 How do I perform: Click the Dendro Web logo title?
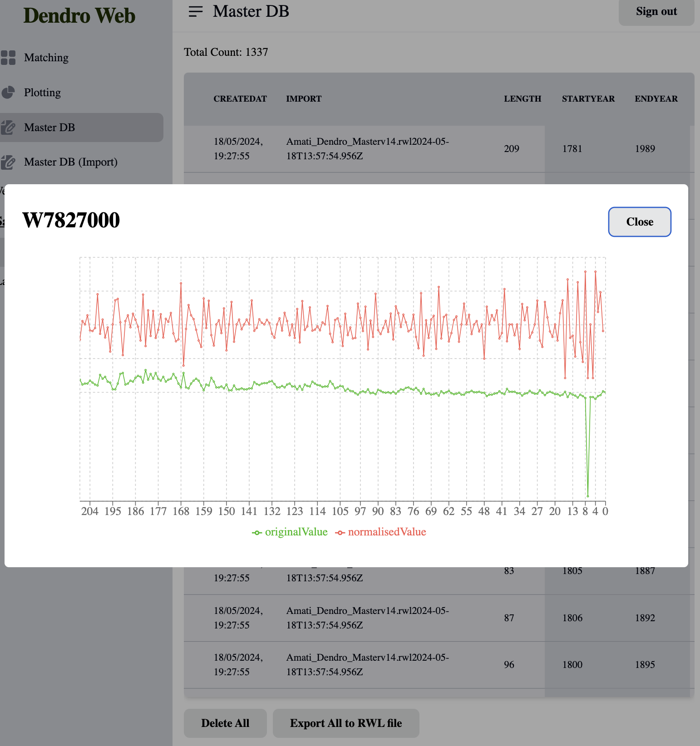pyautogui.click(x=79, y=15)
